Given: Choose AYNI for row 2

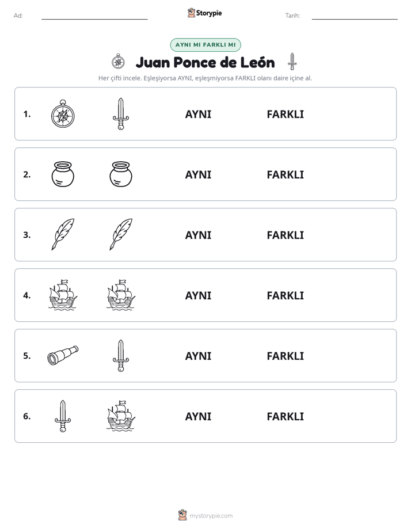Looking at the screenshot, I should pyautogui.click(x=198, y=174).
